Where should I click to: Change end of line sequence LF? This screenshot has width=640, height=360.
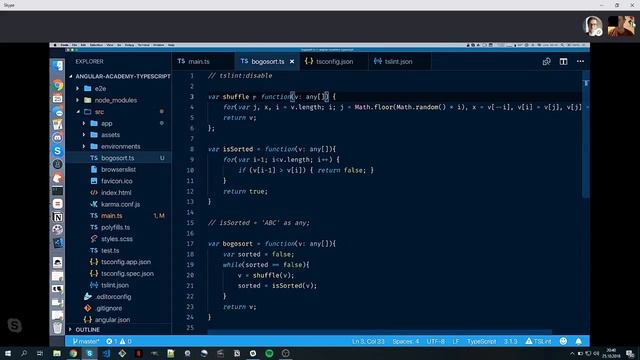[456, 341]
